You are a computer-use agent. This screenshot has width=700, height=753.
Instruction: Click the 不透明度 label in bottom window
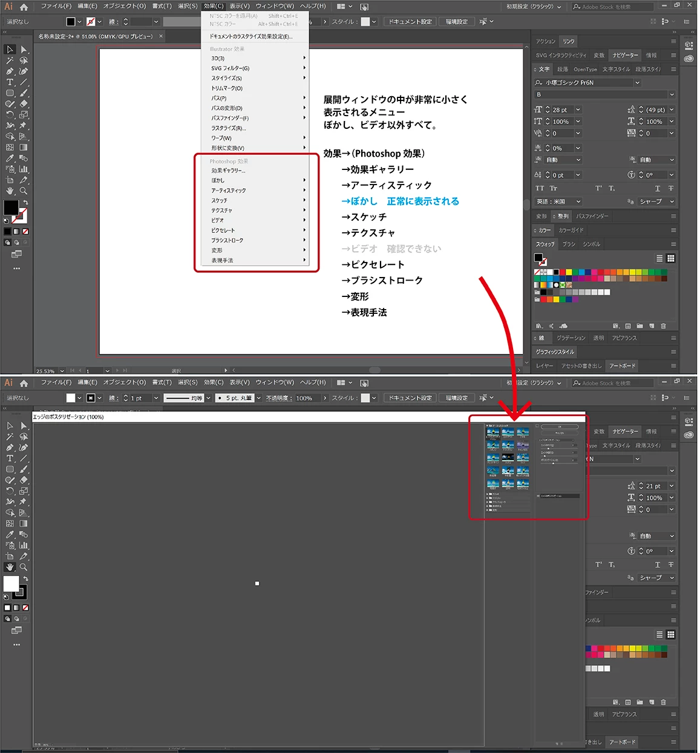pyautogui.click(x=278, y=399)
